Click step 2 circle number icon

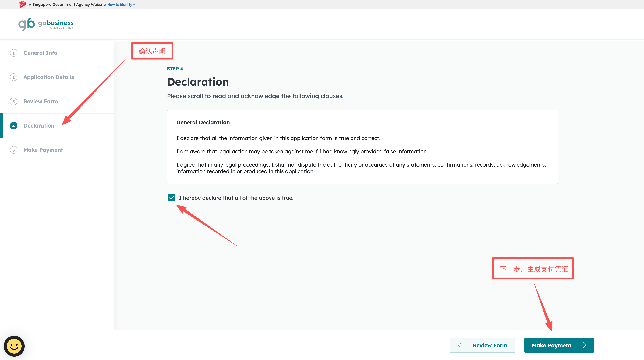click(13, 77)
